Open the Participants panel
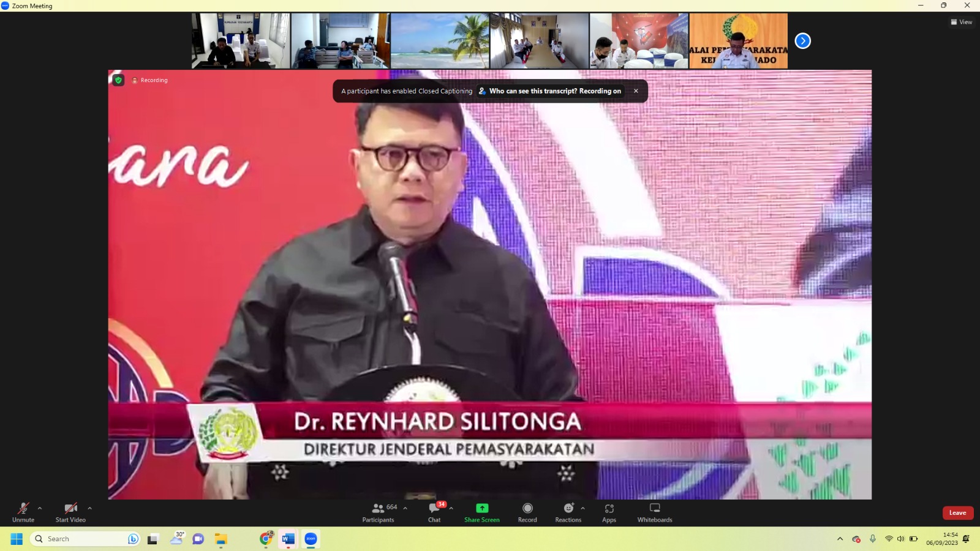The height and width of the screenshot is (551, 980). (x=378, y=512)
